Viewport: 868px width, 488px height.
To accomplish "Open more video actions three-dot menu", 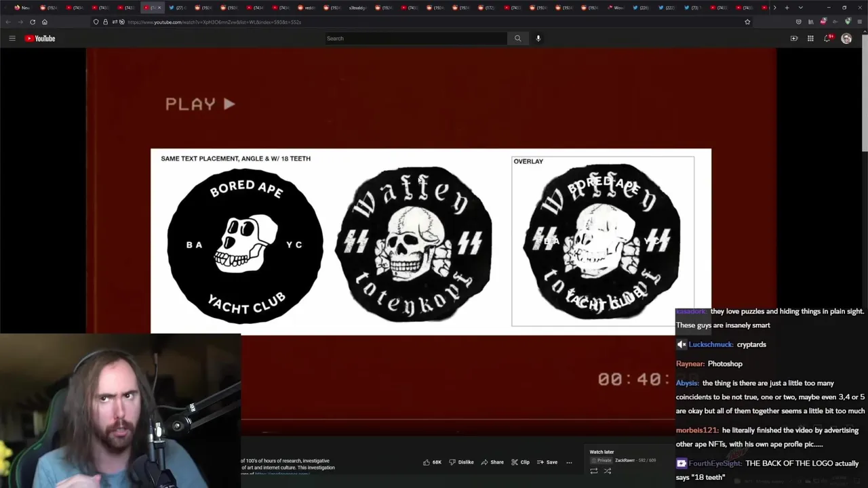I will tap(569, 462).
